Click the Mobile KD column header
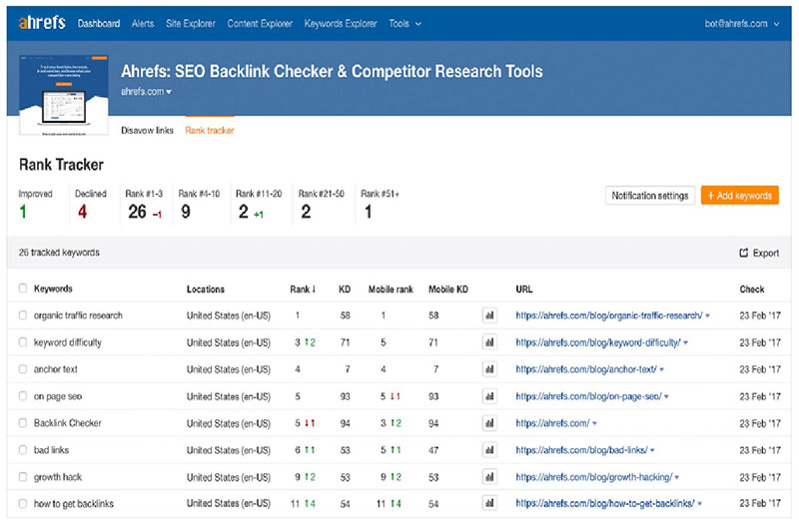 [x=447, y=289]
